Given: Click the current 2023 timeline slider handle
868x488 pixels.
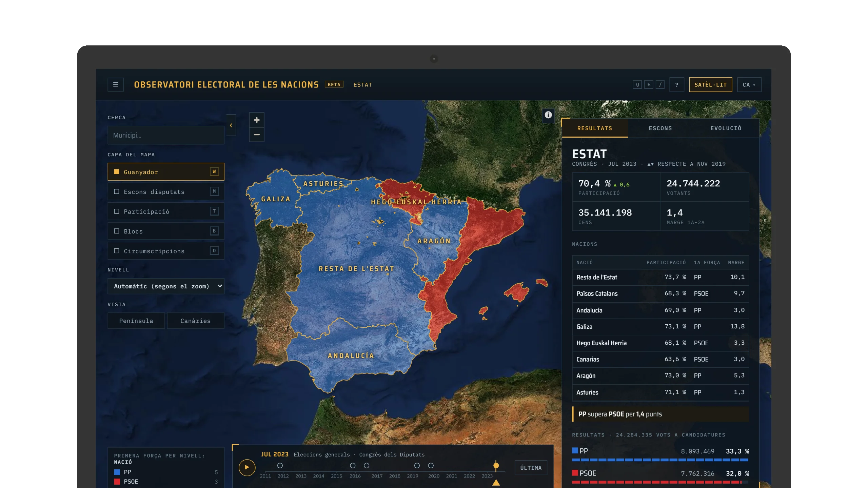Looking at the screenshot, I should pos(496,466).
